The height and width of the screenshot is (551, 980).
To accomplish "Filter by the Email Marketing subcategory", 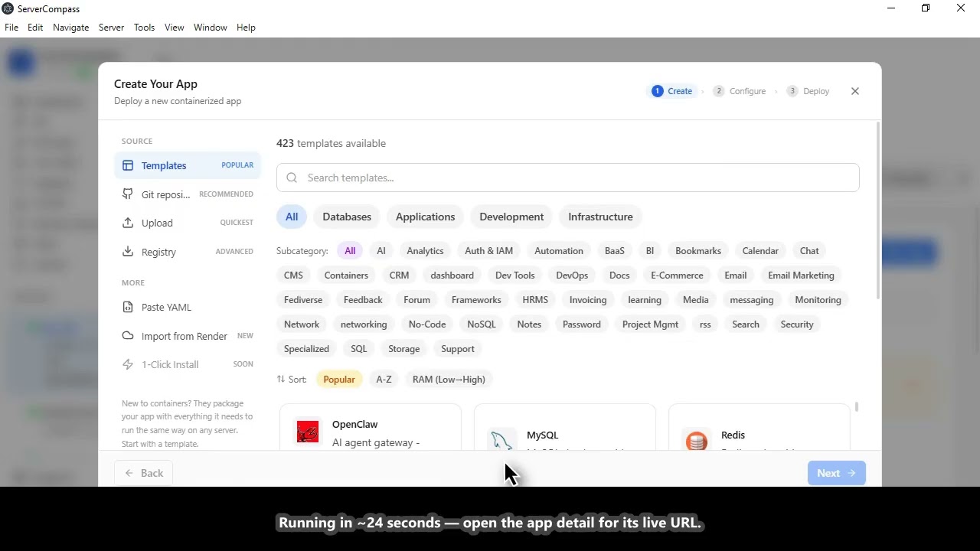I will pos(801,275).
